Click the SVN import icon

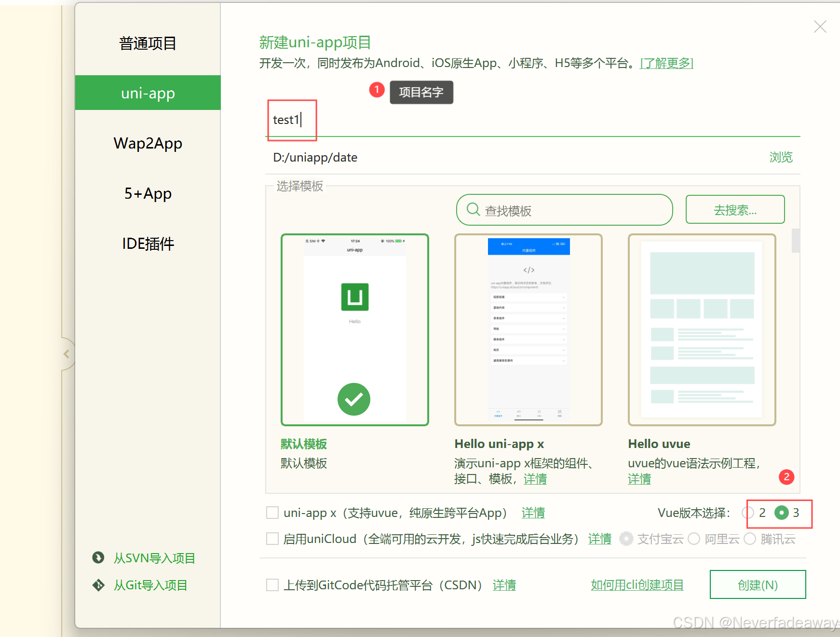[98, 558]
